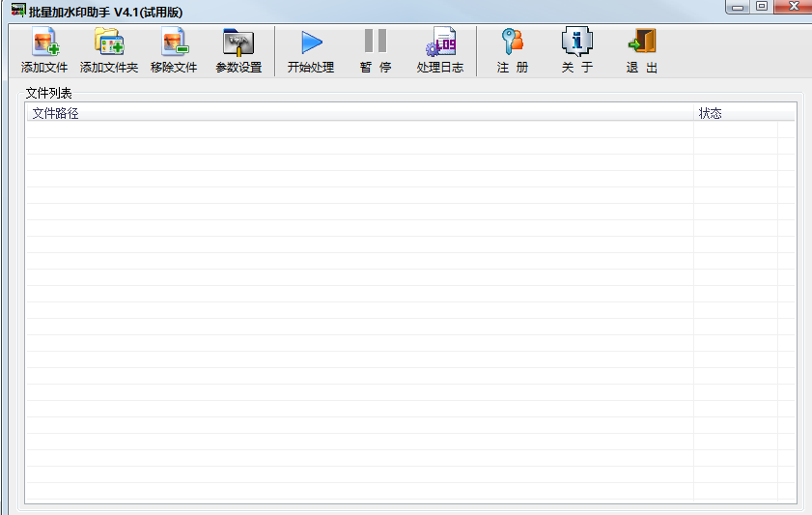Open the 注册 registration key icon

(513, 43)
